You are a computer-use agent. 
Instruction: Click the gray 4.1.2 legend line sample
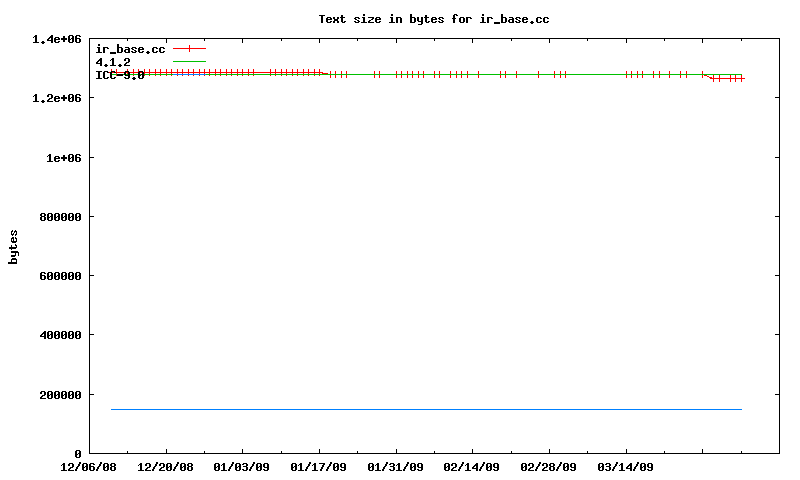[x=189, y=62]
